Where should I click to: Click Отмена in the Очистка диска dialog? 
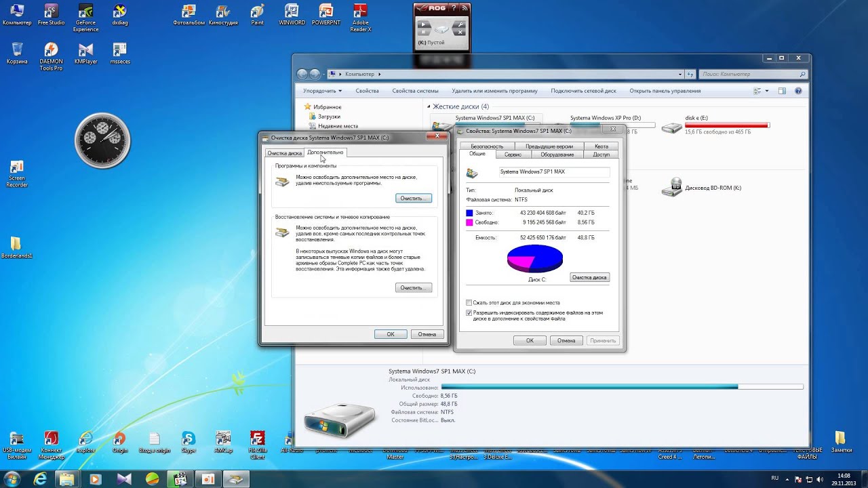427,334
